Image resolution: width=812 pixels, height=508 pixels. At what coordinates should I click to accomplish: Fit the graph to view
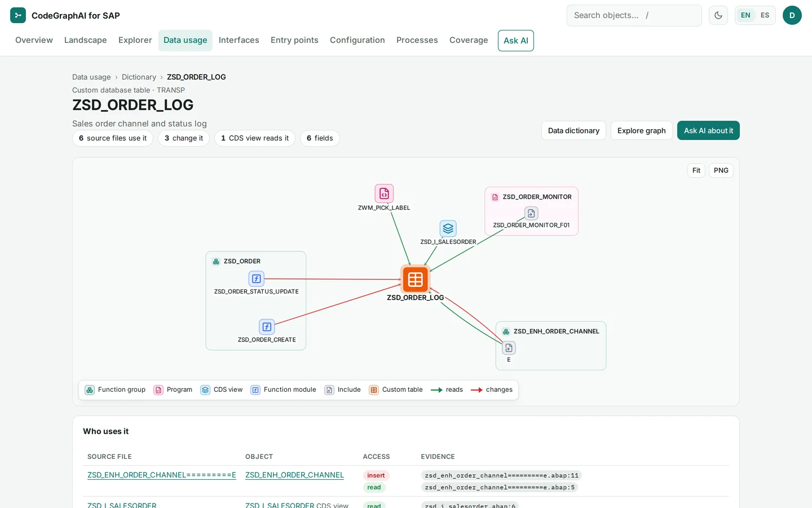(x=696, y=170)
